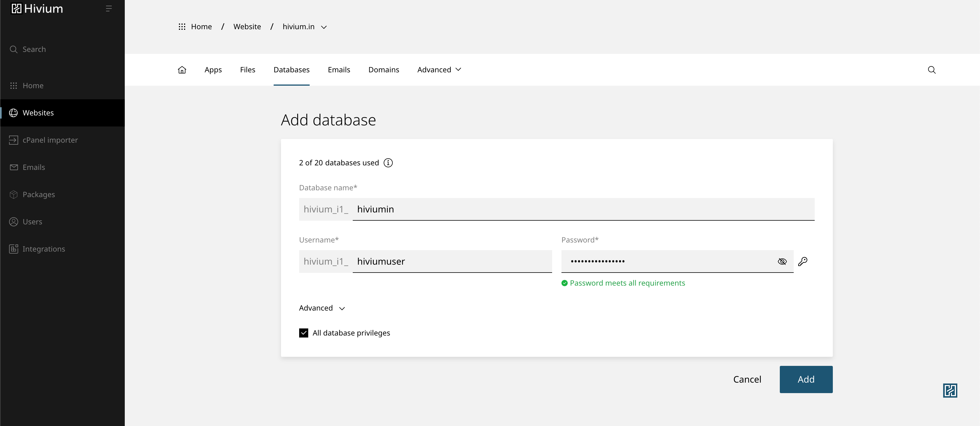Switch to the Apps tab
This screenshot has height=426, width=980.
click(x=213, y=70)
